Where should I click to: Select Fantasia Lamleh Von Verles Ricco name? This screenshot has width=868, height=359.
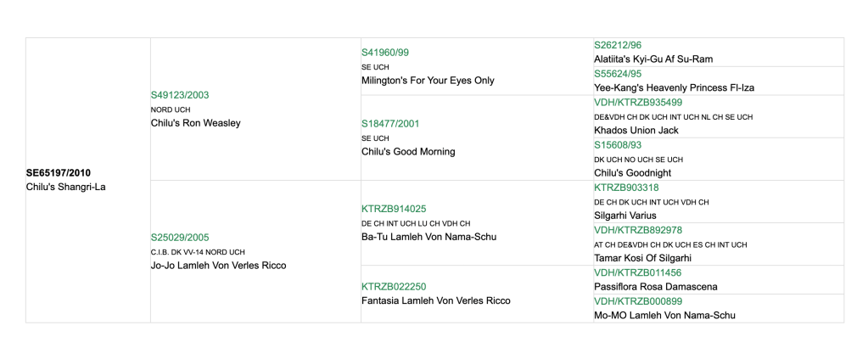click(435, 300)
